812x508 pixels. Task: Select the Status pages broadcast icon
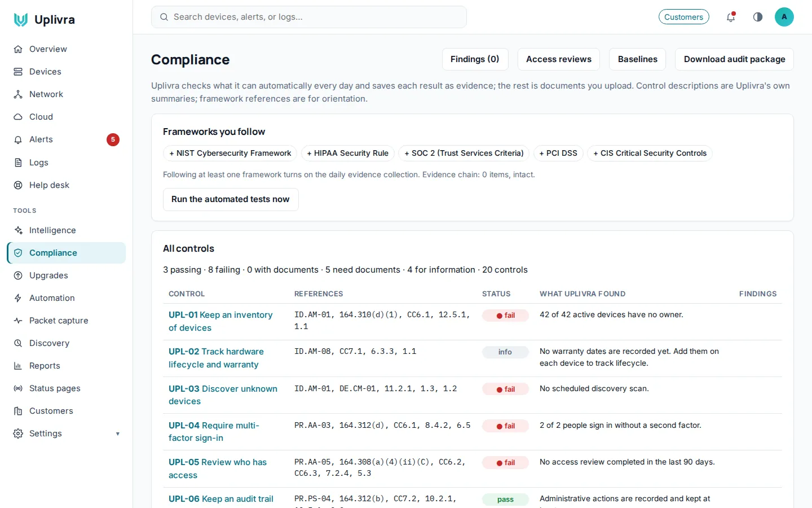[18, 388]
